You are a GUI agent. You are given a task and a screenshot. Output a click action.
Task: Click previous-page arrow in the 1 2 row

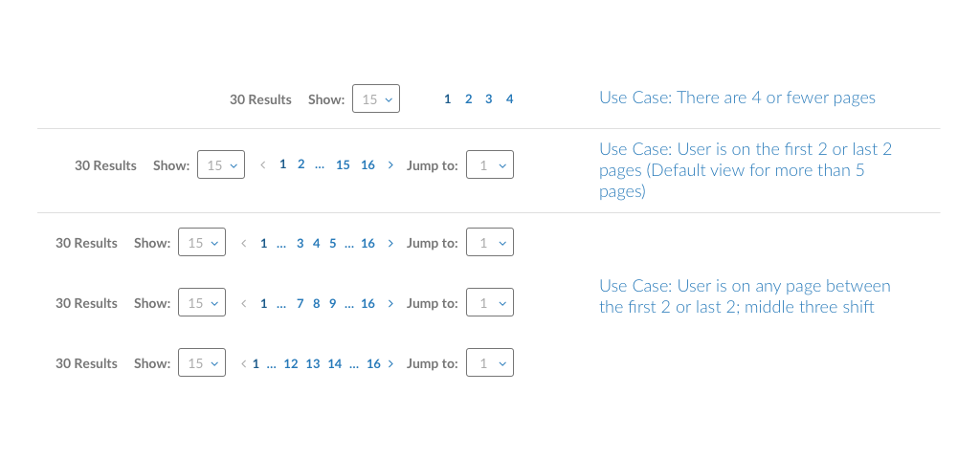(263, 165)
